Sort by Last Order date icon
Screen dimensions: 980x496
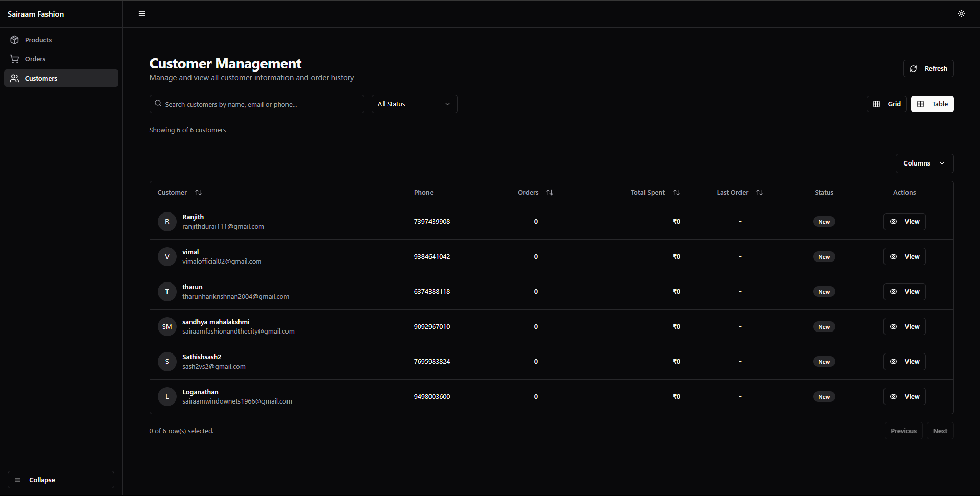pyautogui.click(x=759, y=193)
